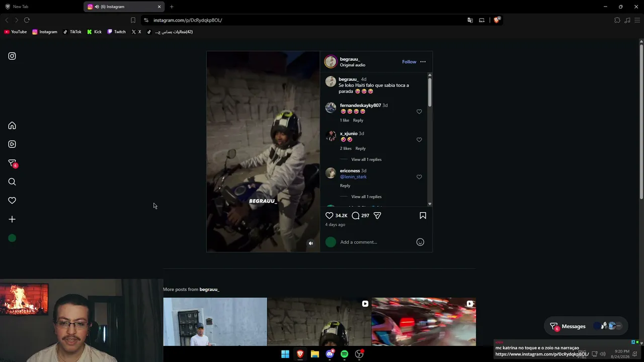
Task: Open ericoness's profile
Action: tap(350, 171)
